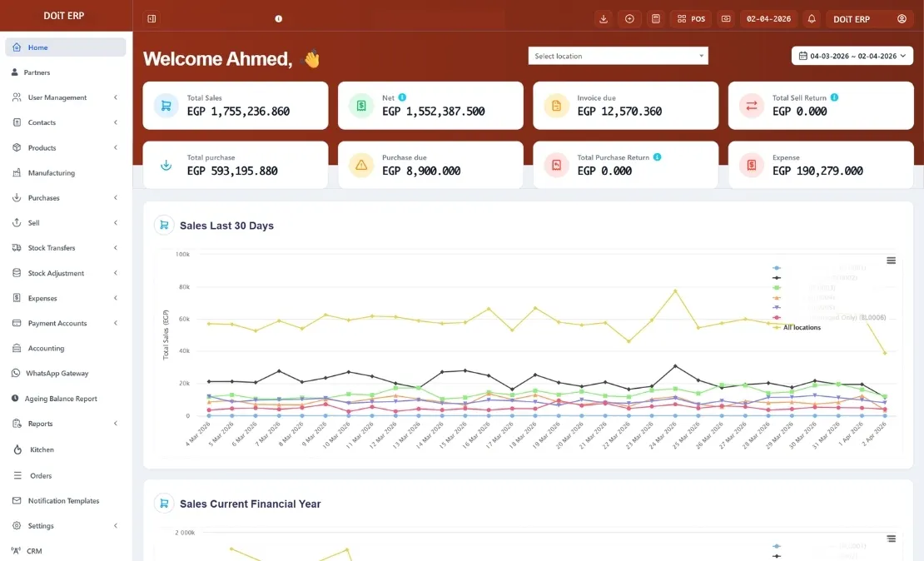Click the user profile icon beside DOiT ERP

pyautogui.click(x=902, y=18)
